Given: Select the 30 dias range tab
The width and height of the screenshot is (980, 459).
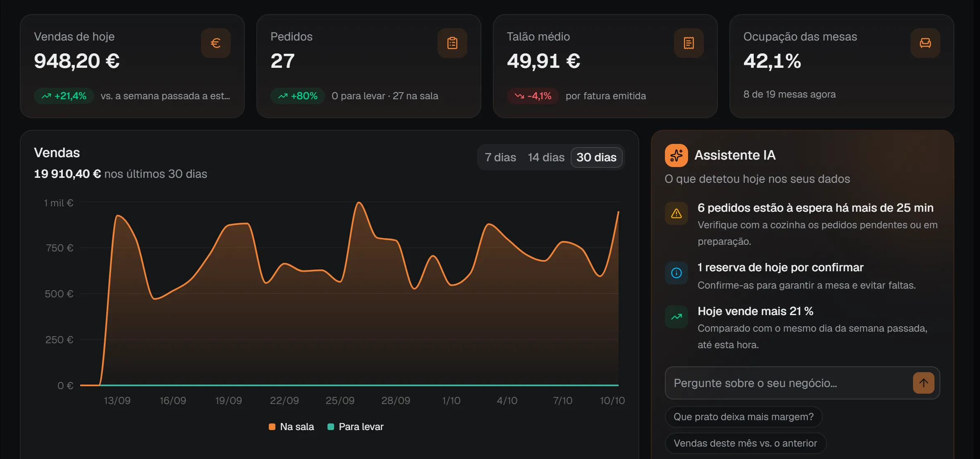Looking at the screenshot, I should tap(596, 157).
